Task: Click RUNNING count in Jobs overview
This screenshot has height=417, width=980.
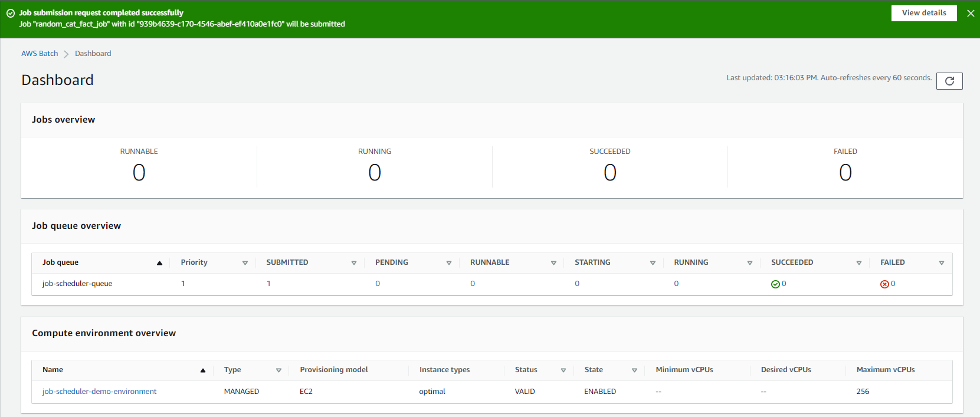Action: 375,172
